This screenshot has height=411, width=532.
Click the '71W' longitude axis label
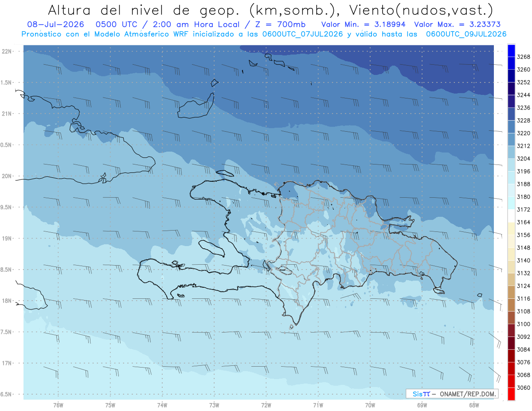(x=318, y=405)
